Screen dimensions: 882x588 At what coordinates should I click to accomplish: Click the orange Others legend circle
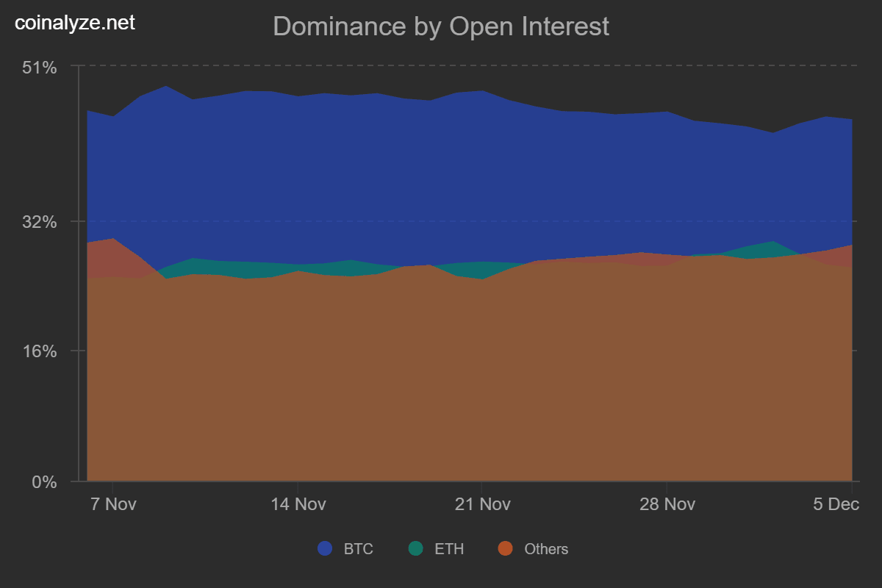tap(506, 548)
